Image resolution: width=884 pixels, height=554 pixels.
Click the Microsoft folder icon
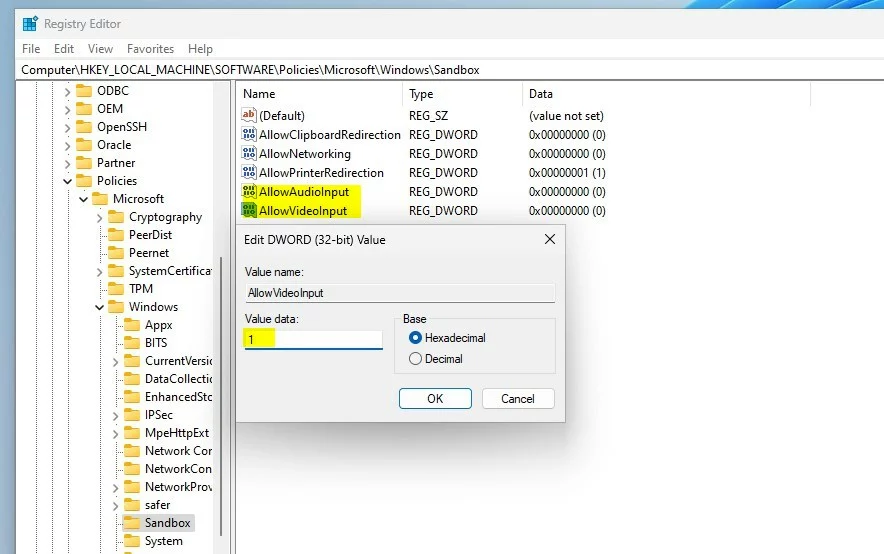point(100,199)
